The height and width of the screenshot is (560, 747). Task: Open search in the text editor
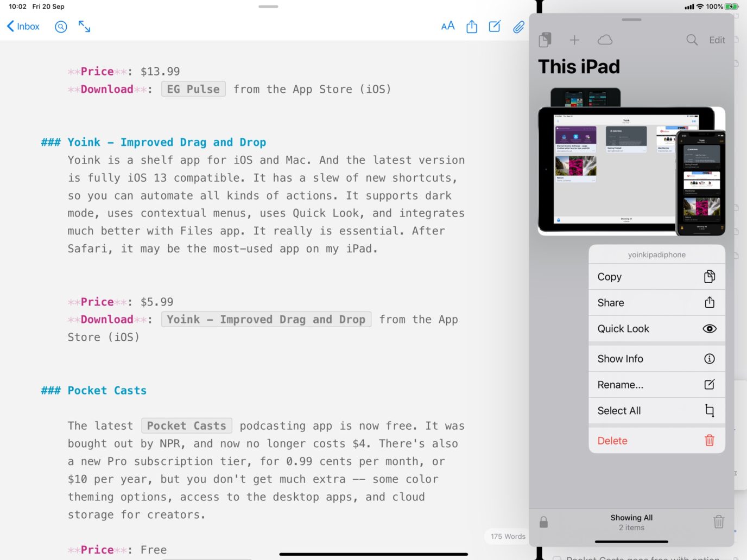tap(60, 26)
